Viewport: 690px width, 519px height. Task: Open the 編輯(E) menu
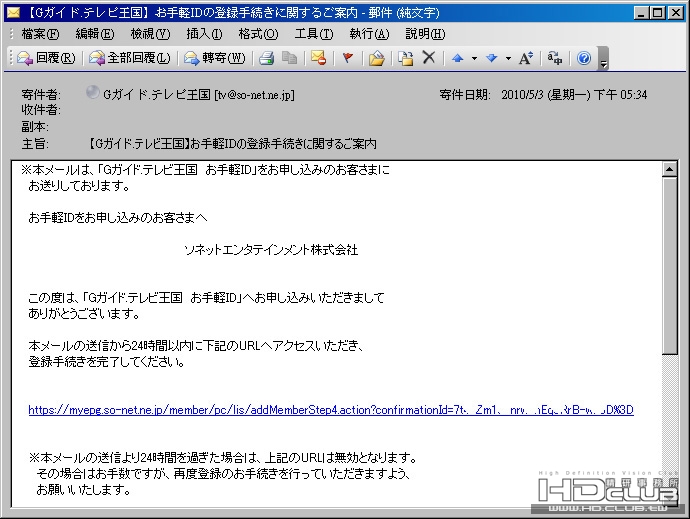click(95, 34)
